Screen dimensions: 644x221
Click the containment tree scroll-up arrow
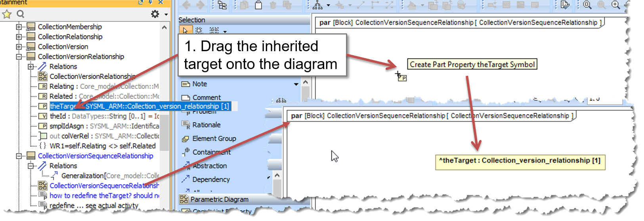pos(164,27)
